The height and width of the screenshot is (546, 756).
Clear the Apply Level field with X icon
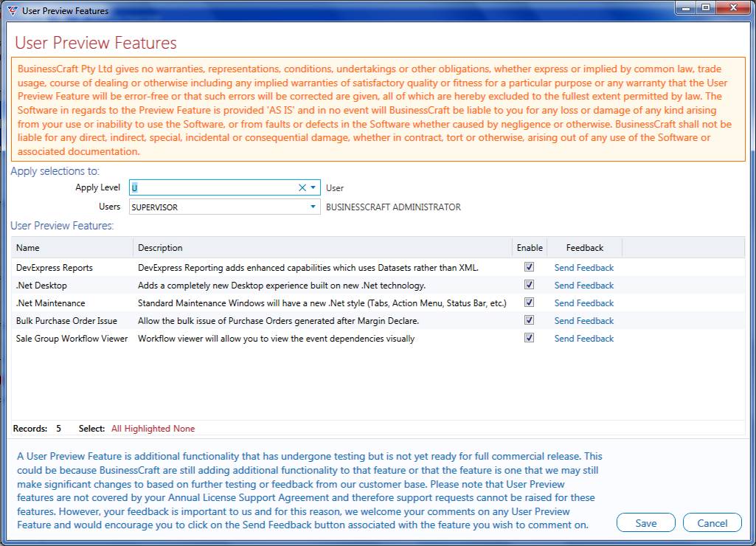302,187
